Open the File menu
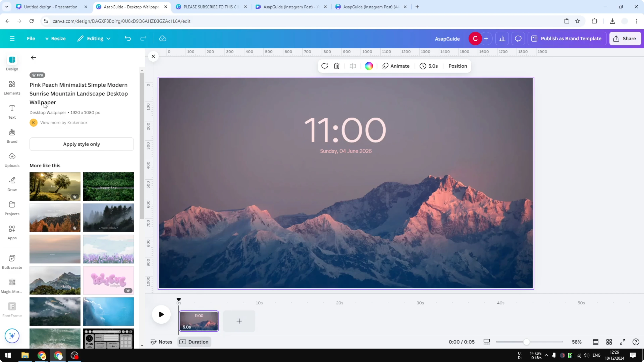Screen dimensions: 644x362 pos(31,38)
